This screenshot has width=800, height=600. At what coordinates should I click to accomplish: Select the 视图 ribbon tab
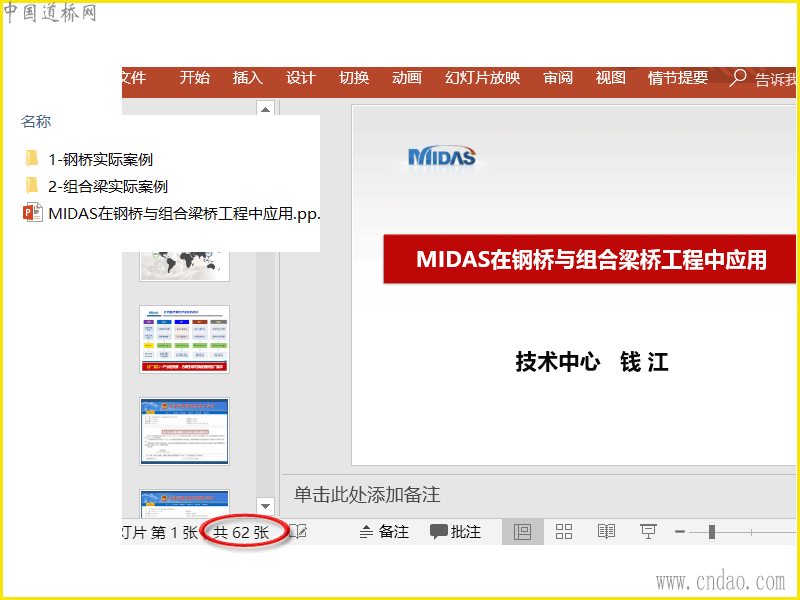(610, 78)
